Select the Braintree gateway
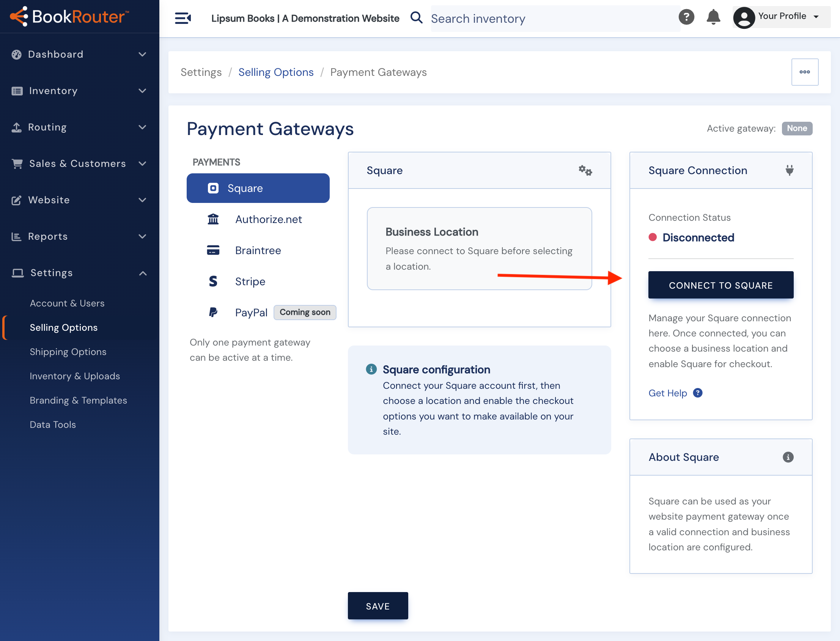 click(258, 250)
